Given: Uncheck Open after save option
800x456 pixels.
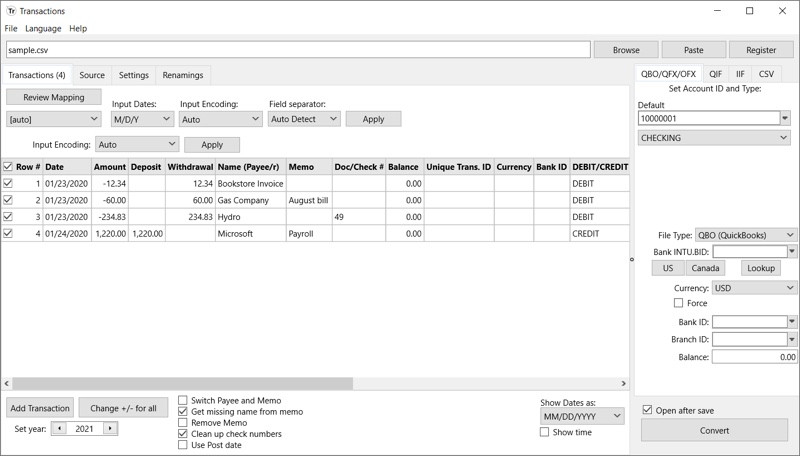Looking at the screenshot, I should 647,410.
